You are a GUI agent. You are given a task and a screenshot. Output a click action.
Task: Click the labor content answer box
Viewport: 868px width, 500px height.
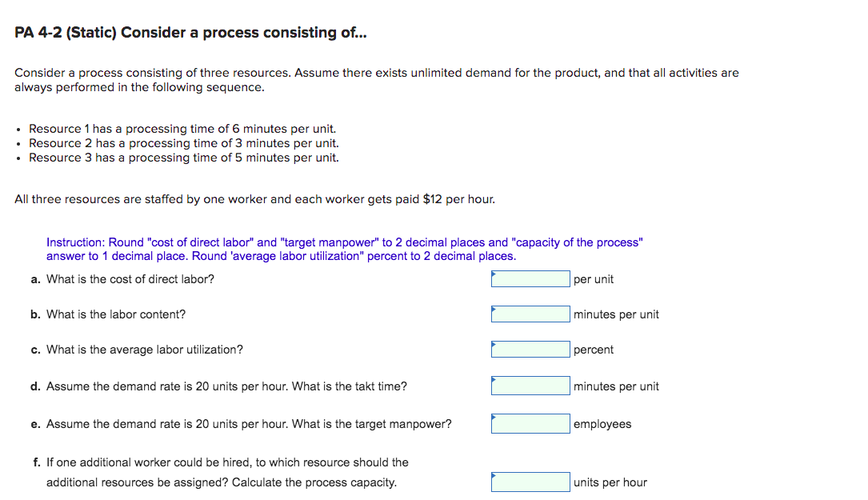coord(530,314)
